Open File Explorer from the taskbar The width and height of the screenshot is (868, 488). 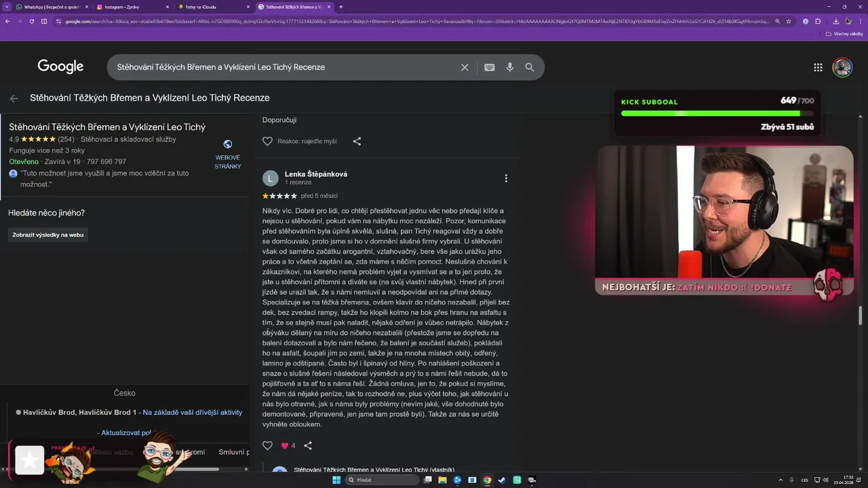coord(442,480)
